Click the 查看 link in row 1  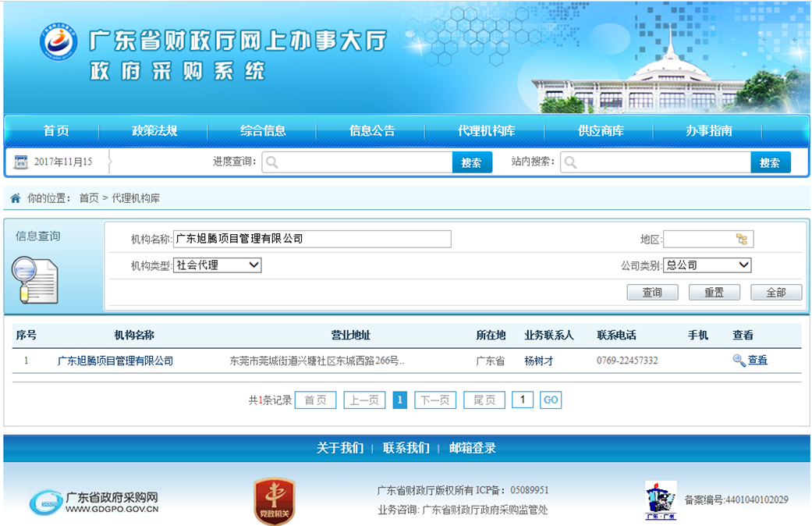click(x=757, y=361)
